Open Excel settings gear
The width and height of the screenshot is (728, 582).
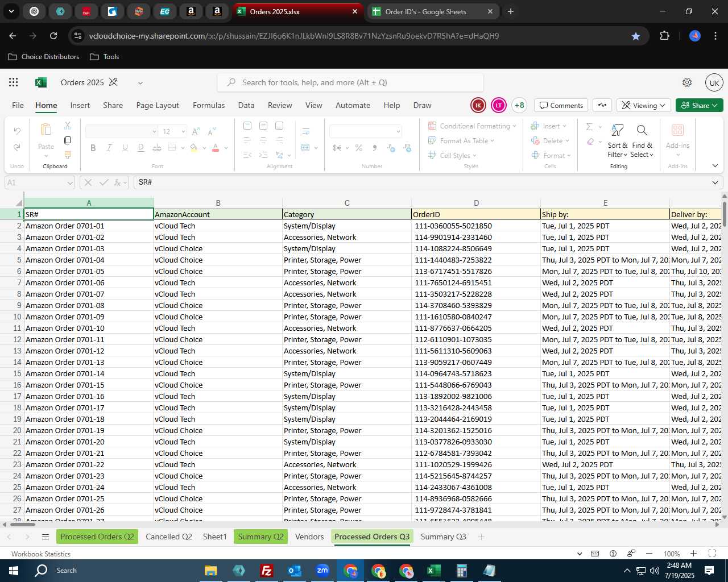pos(687,82)
